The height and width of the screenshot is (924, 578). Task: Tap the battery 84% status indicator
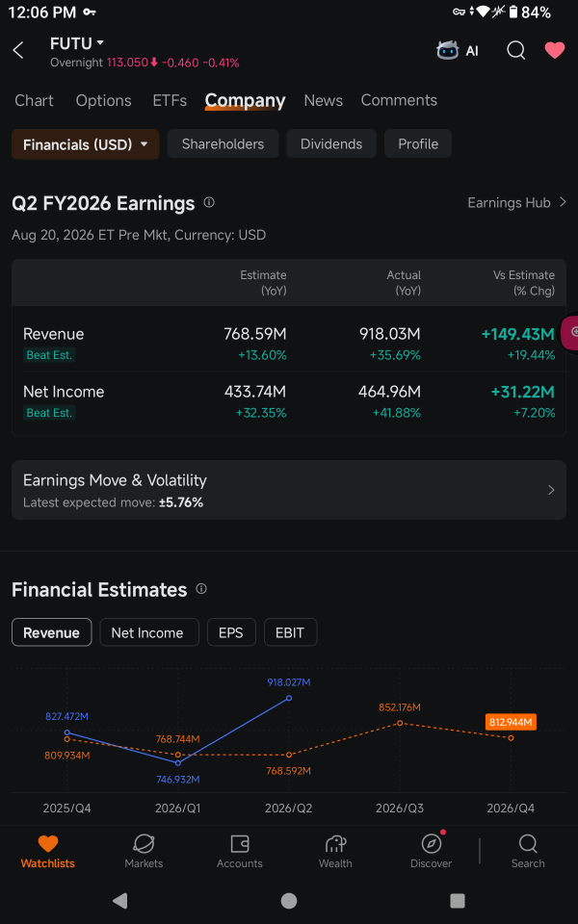(x=529, y=12)
